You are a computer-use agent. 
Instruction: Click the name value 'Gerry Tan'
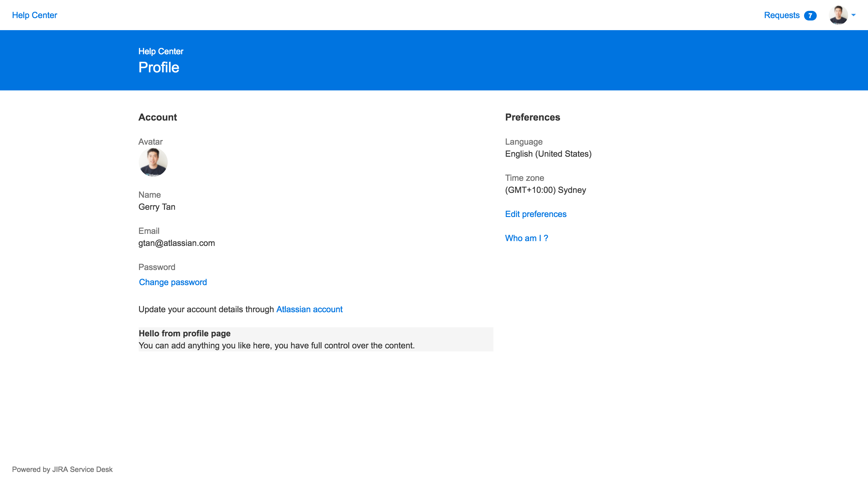coord(157,207)
